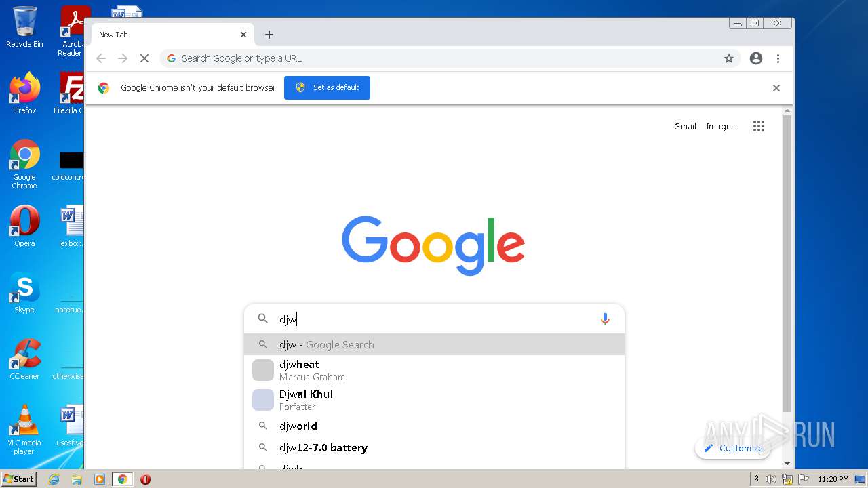Screen dimensions: 868x488
Task: Open the volume speaker tray icon
Action: (x=771, y=479)
